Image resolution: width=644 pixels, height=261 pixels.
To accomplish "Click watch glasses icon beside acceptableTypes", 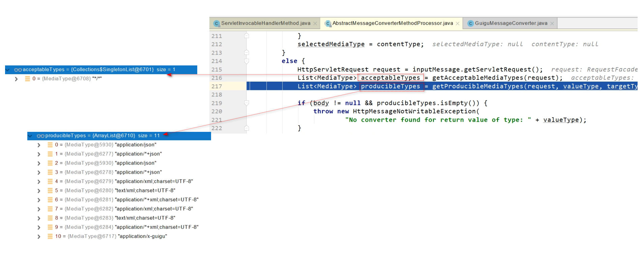I will click(18, 70).
